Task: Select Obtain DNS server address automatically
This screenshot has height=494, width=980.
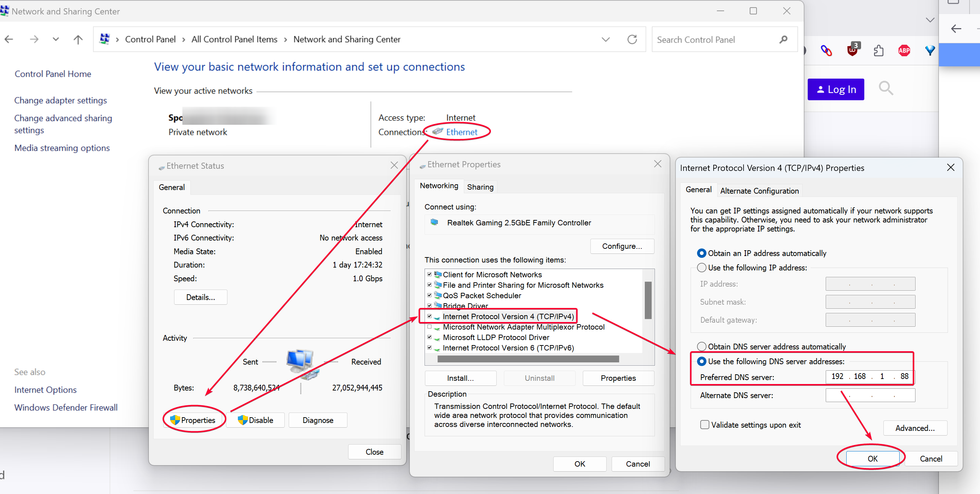Action: 701,346
